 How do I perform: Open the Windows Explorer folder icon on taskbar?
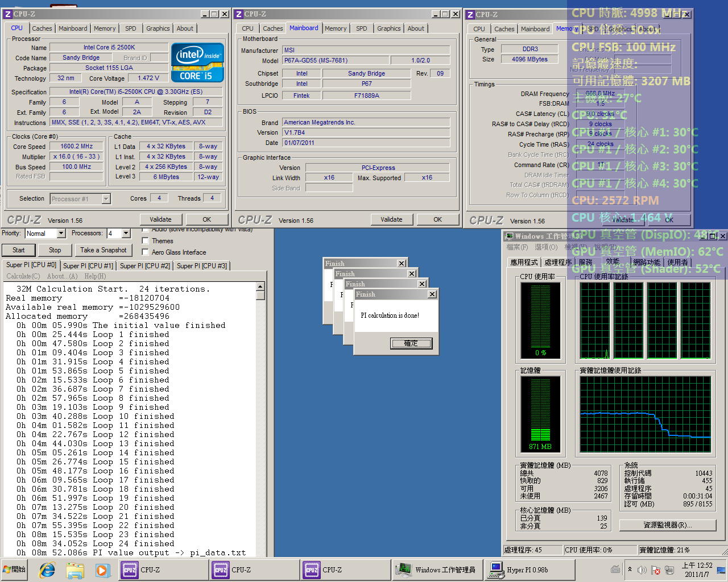pyautogui.click(x=75, y=569)
